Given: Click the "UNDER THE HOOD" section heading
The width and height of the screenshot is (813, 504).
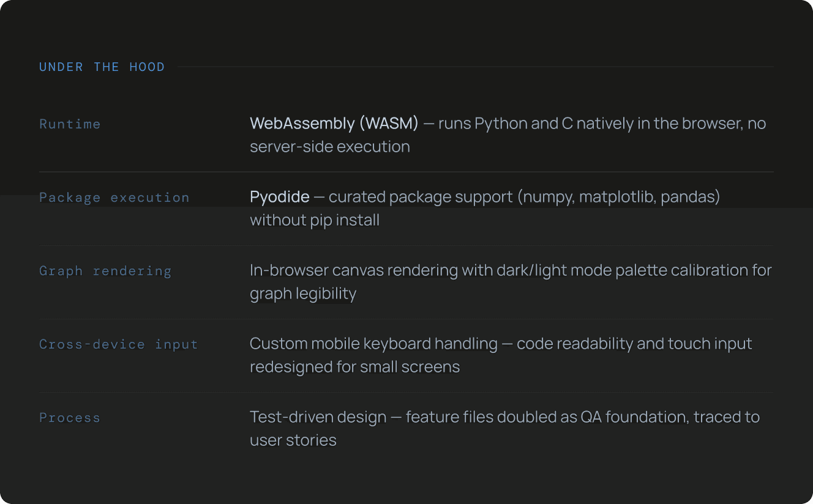Looking at the screenshot, I should (x=102, y=67).
